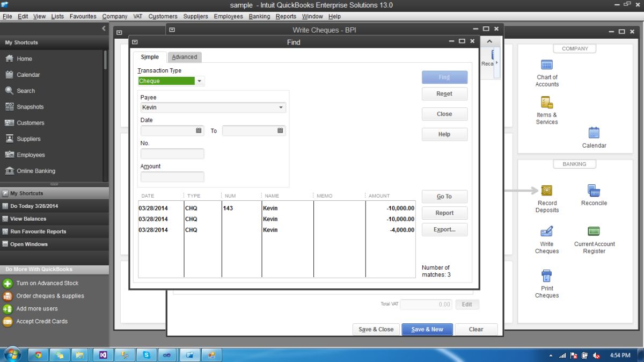
Task: Open Skype from the taskbar
Action: point(145,355)
